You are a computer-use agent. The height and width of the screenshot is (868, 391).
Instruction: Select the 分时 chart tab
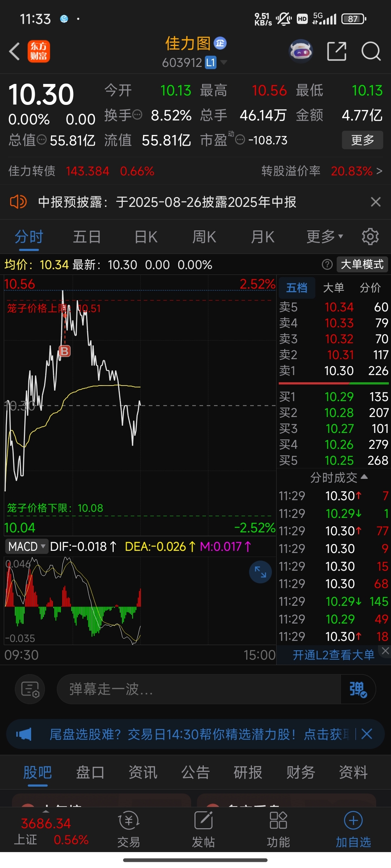point(29,237)
